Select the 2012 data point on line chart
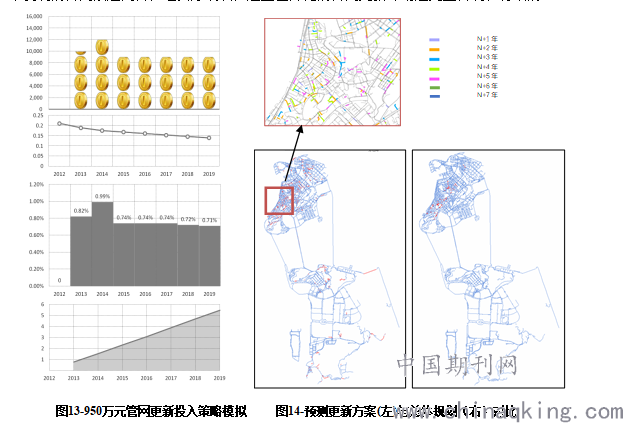The width and height of the screenshot is (623, 423). pyautogui.click(x=60, y=124)
